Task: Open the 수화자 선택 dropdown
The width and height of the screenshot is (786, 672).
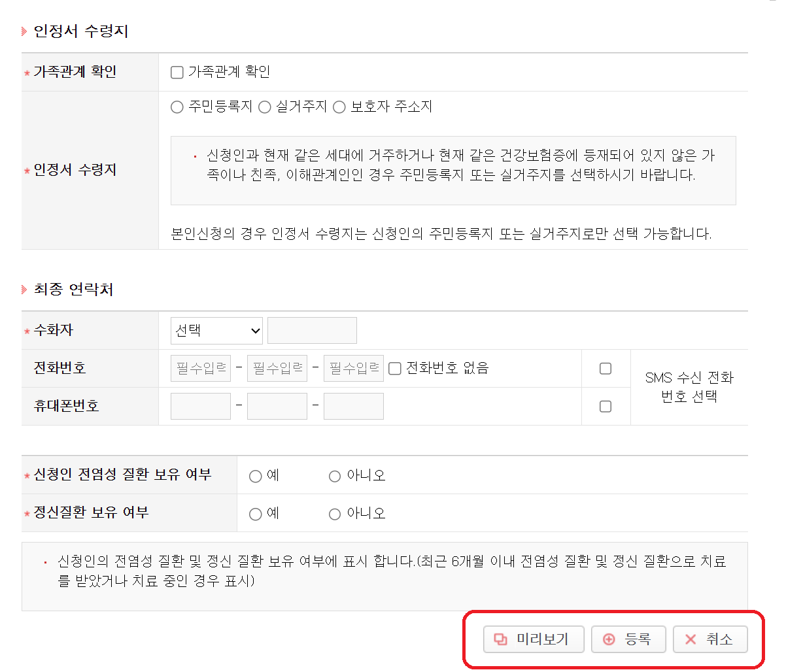Action: coord(216,330)
